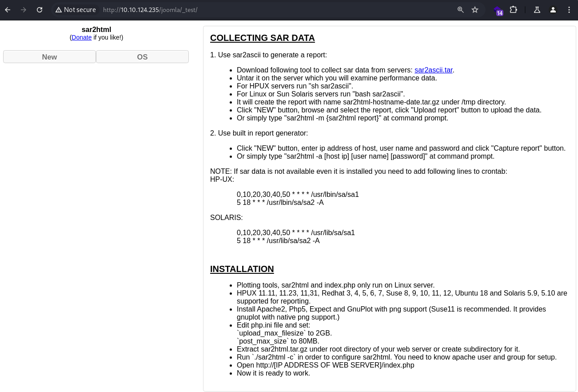This screenshot has width=578, height=392.
Task: Click the 'Untar it on the server' bullet
Action: point(337,78)
